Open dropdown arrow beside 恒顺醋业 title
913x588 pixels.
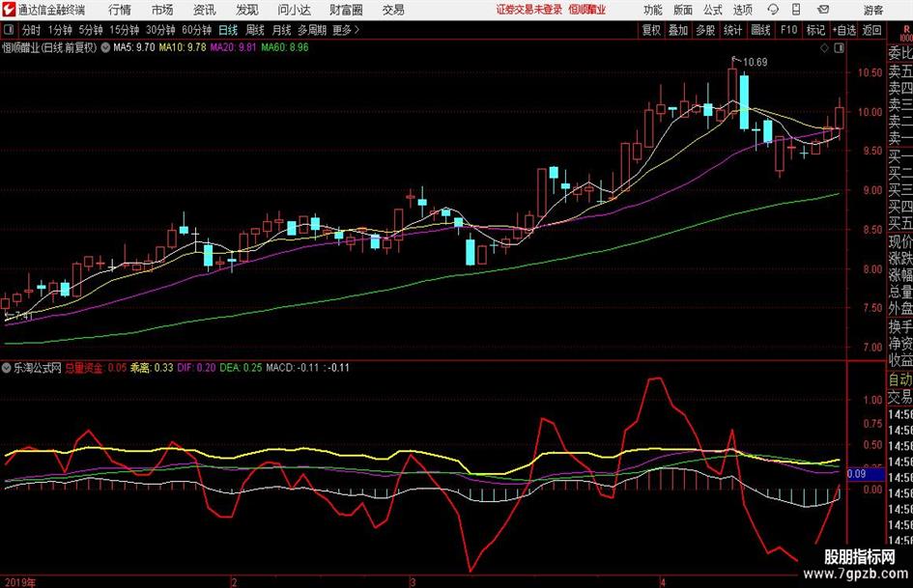pos(105,47)
